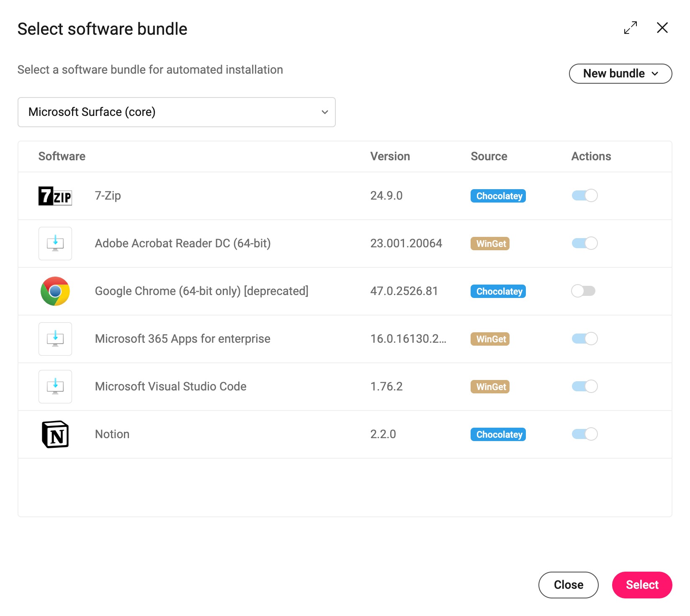Click version 47.0.2526.81 cell
The width and height of the screenshot is (690, 616).
(x=404, y=291)
